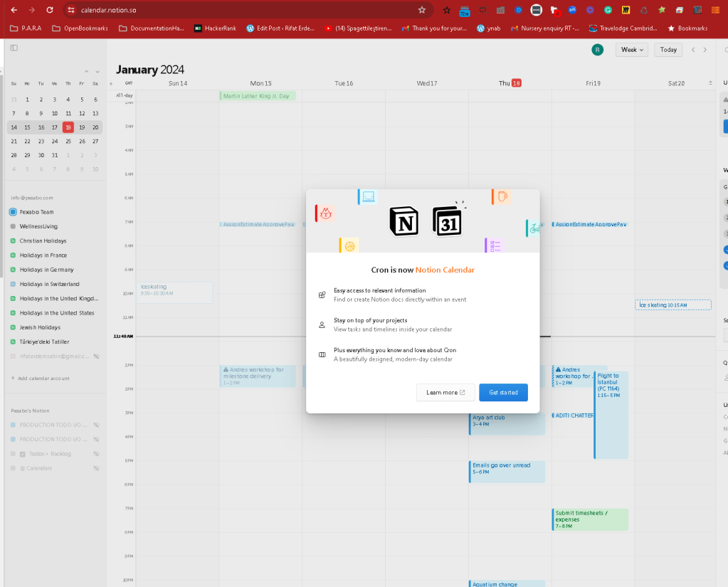
Task: Unhide Todos + Backlog database
Action: [x=97, y=454]
